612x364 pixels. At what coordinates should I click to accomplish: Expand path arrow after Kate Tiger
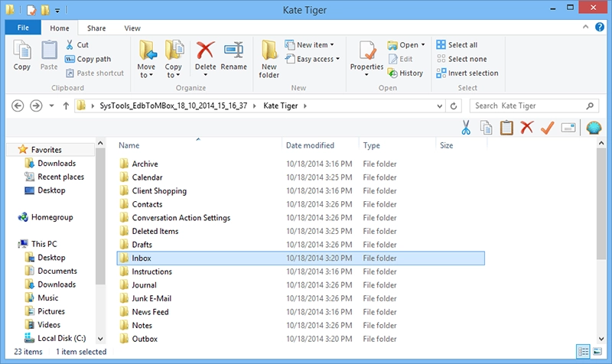pyautogui.click(x=305, y=106)
